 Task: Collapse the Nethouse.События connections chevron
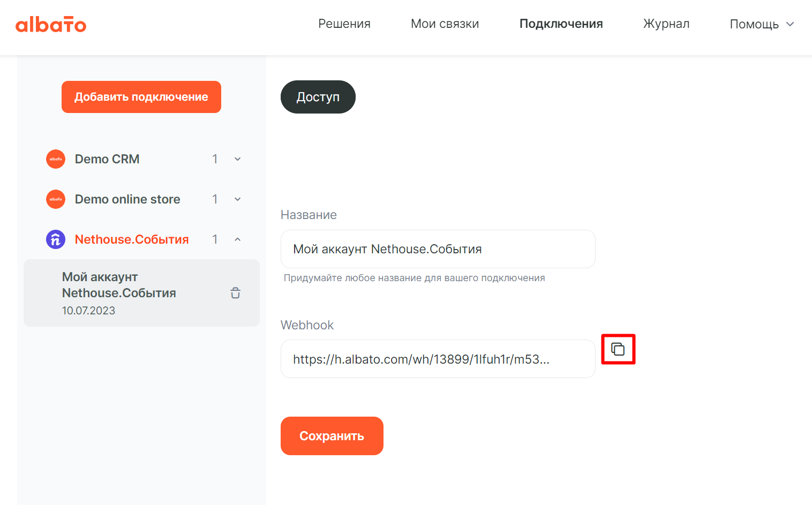pyautogui.click(x=238, y=239)
